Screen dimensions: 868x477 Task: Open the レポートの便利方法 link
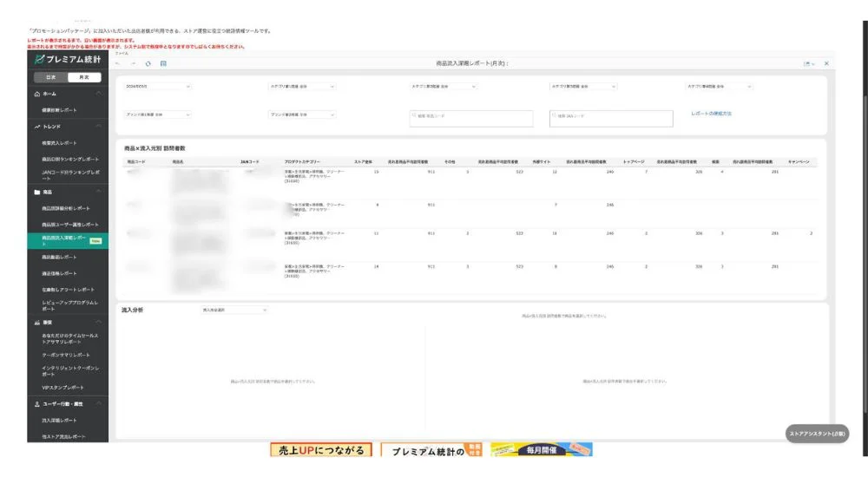point(712,114)
